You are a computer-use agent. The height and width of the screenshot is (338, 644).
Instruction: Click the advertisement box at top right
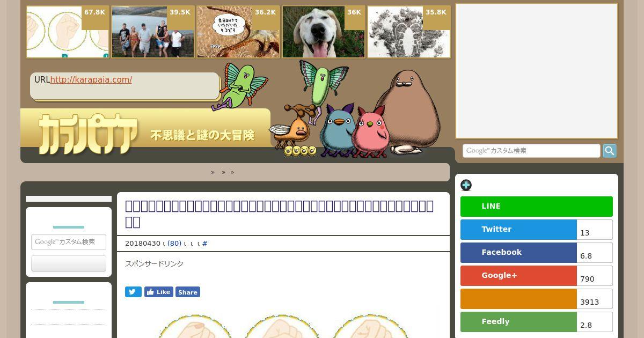pyautogui.click(x=537, y=71)
